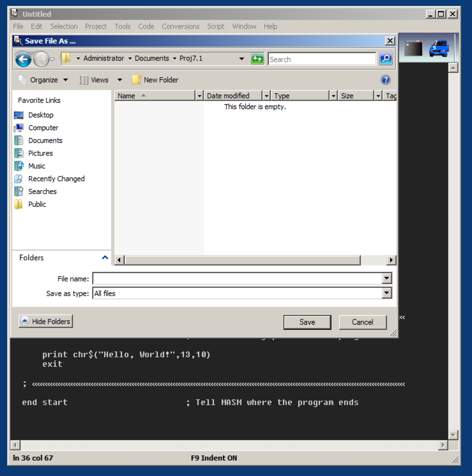Open the Code menu in editor

[x=146, y=26]
